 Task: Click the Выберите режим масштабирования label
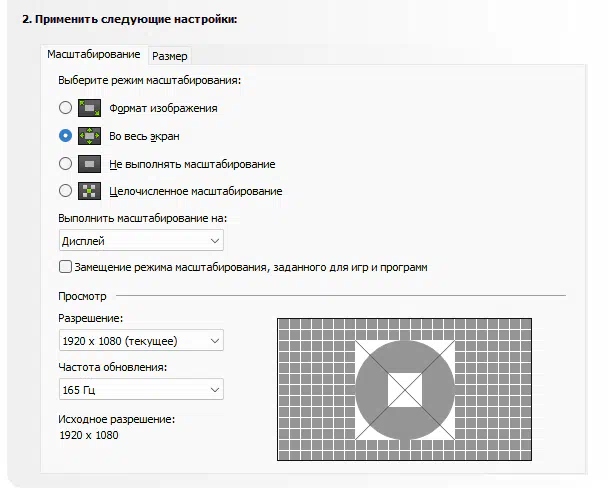pyautogui.click(x=149, y=80)
